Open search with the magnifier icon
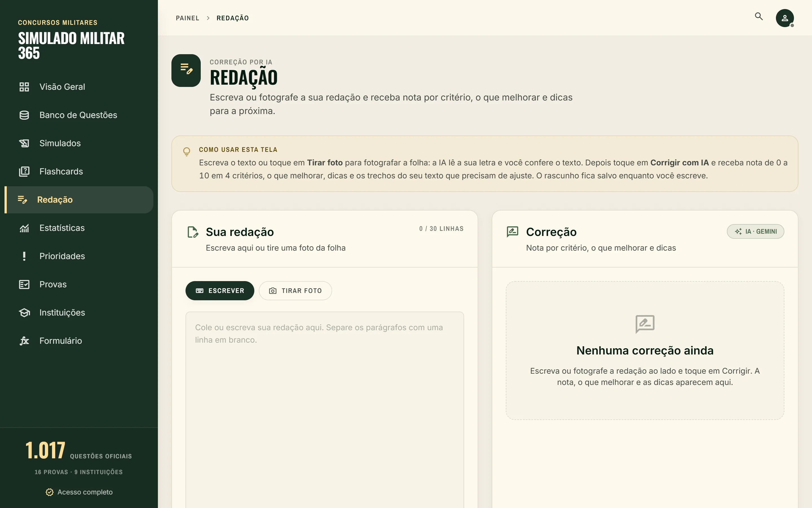The height and width of the screenshot is (508, 812). [759, 16]
